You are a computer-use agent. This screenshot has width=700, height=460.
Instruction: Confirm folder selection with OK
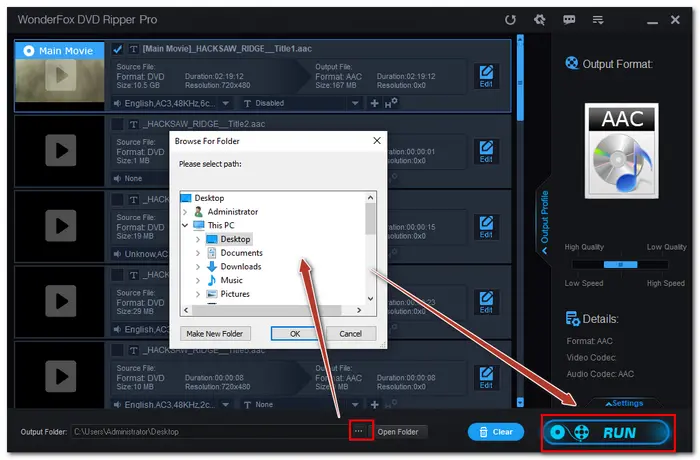point(295,334)
